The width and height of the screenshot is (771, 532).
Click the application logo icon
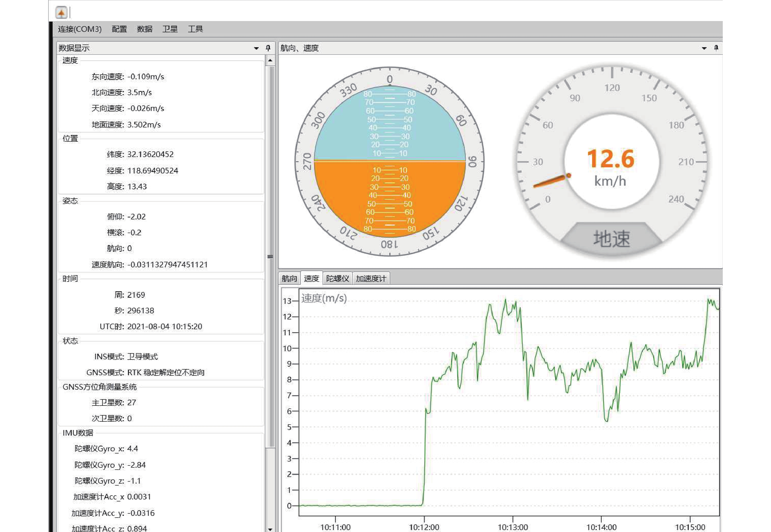click(x=61, y=13)
